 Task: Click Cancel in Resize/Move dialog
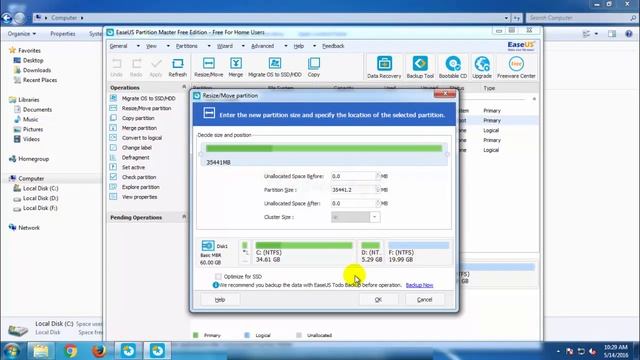coord(424,300)
